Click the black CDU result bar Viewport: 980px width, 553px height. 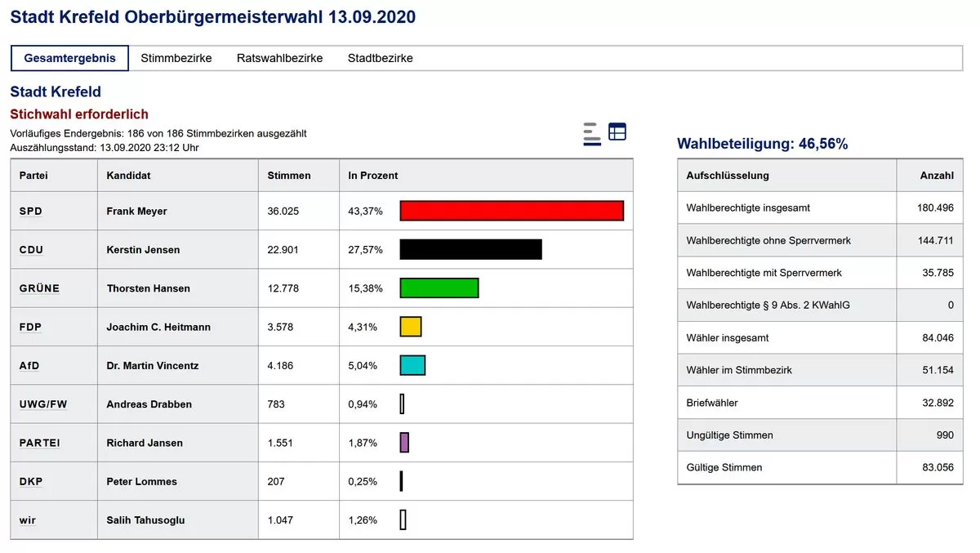470,249
